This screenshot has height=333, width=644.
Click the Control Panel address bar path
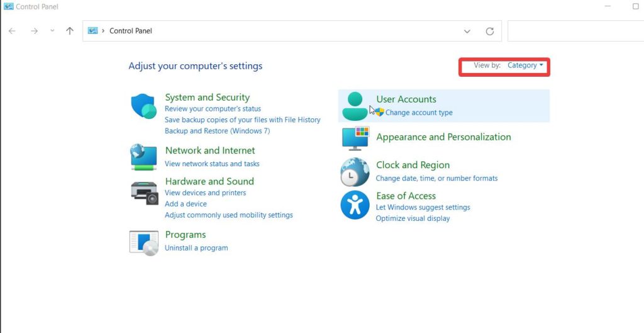(131, 31)
